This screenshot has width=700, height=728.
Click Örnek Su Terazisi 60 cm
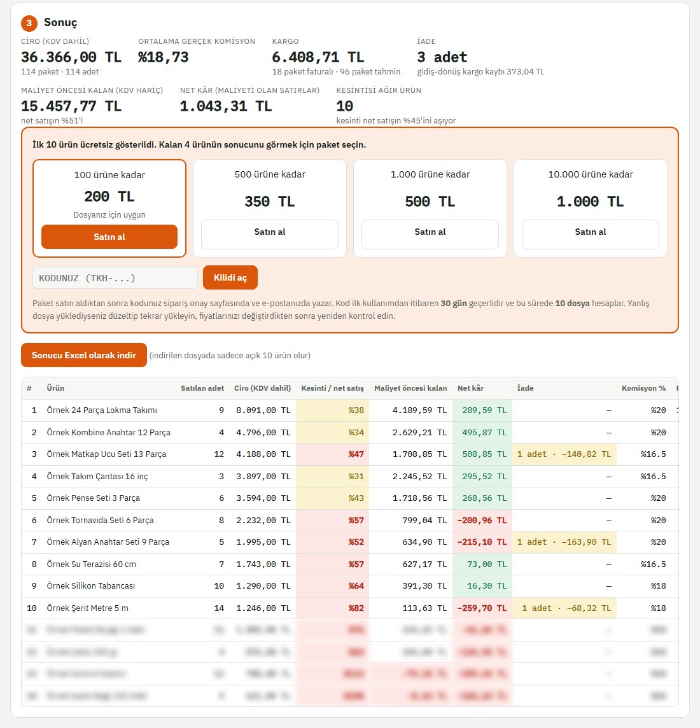(x=92, y=564)
